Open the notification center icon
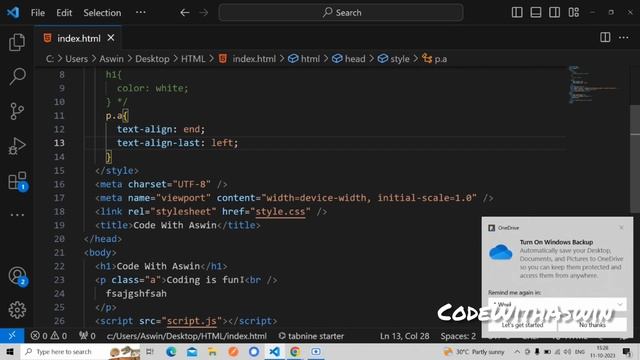Viewport: 640px width, 360px height. click(x=627, y=351)
